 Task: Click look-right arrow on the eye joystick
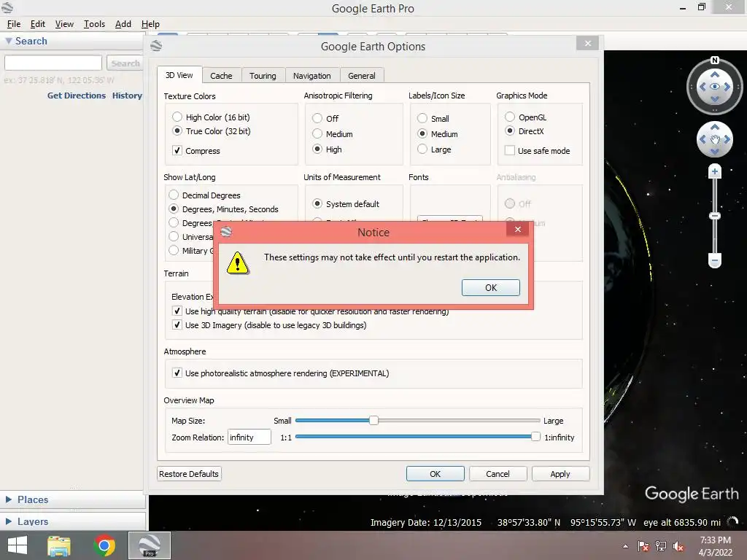(727, 87)
